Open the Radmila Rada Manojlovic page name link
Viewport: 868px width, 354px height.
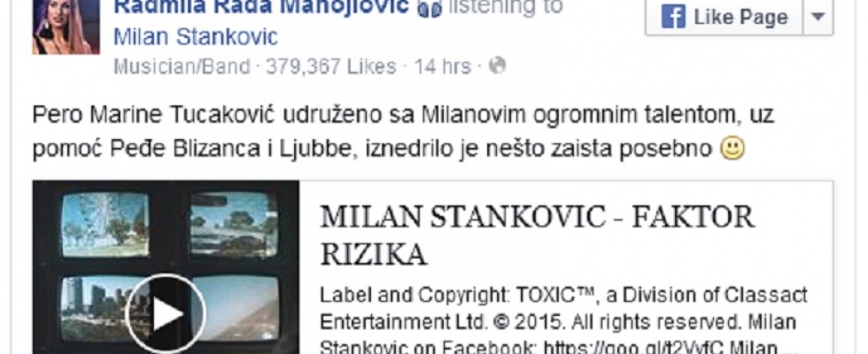(x=261, y=7)
